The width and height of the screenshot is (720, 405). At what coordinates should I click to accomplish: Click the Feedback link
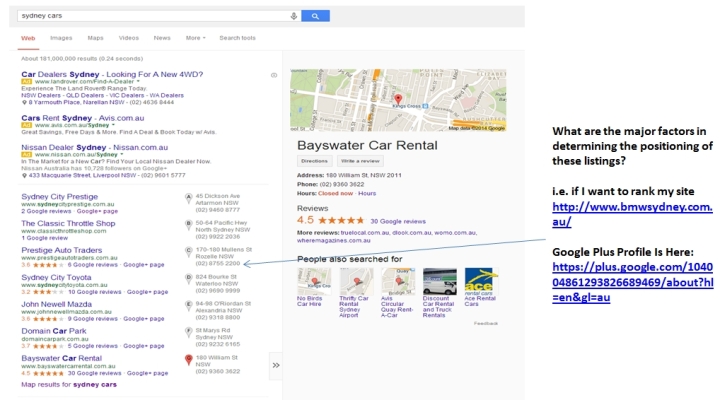pyautogui.click(x=486, y=323)
